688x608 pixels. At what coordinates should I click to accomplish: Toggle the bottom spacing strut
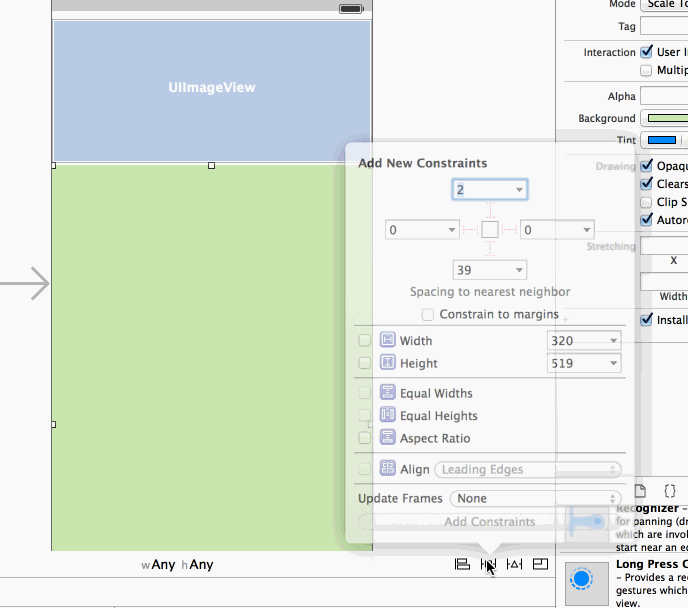coord(490,249)
